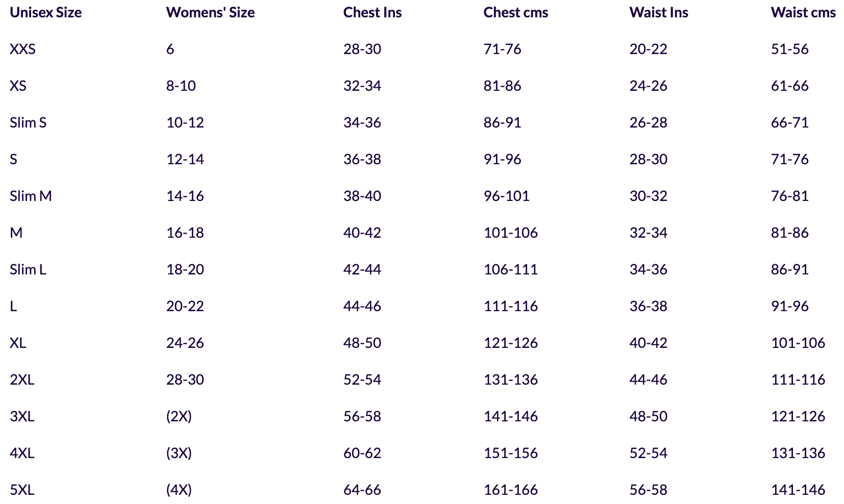Click the Womens' Size column header

click(x=210, y=12)
